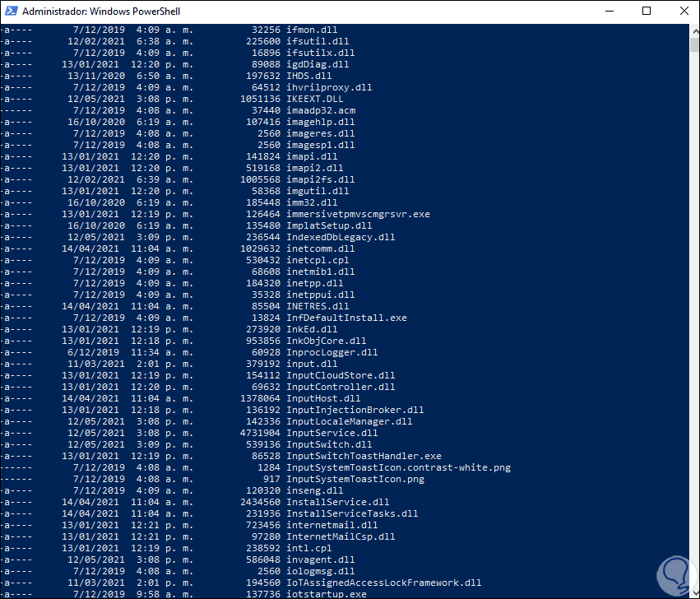Click the file name intl.cpl
Screen dimensions: 700x599
309,549
